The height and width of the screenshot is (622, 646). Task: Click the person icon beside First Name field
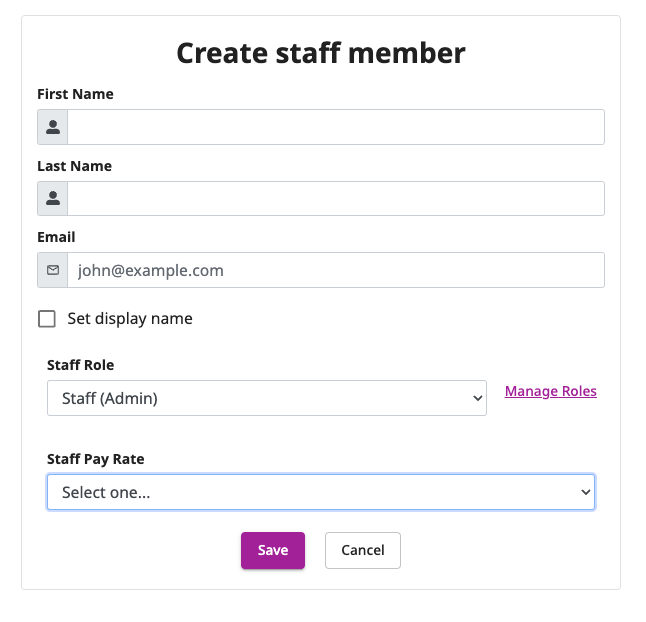[x=53, y=127]
